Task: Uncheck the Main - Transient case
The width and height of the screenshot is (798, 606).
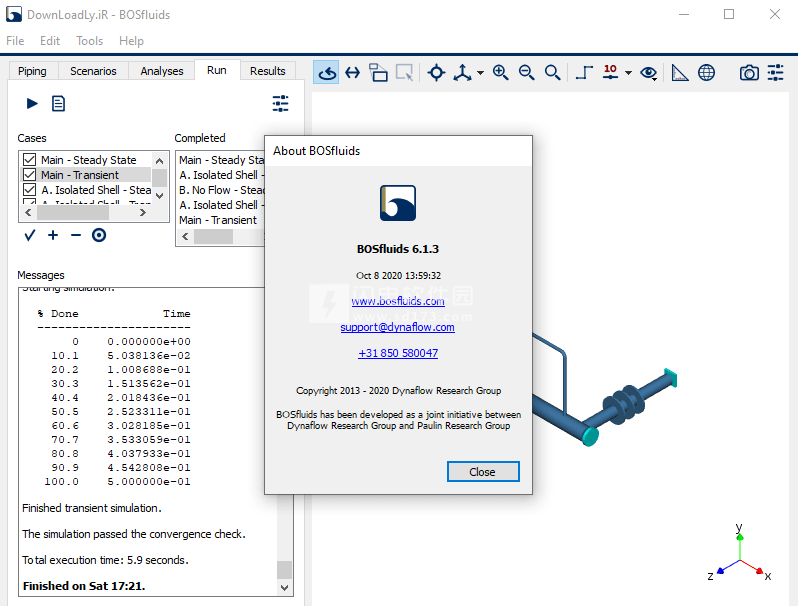Action: 30,175
